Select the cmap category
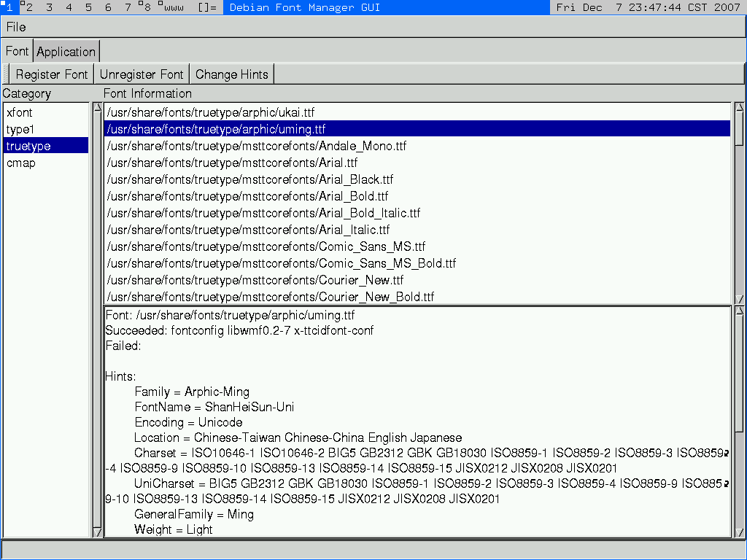Image resolution: width=747 pixels, height=560 pixels. click(46, 163)
